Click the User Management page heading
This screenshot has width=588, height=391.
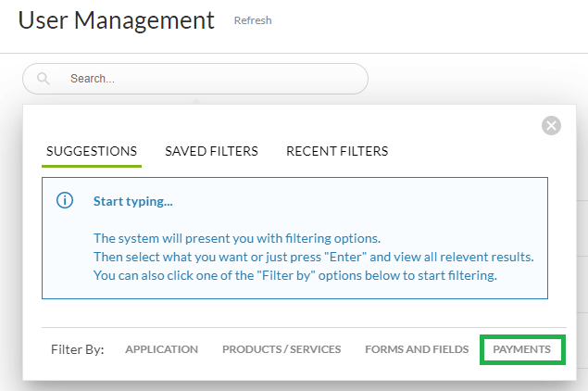116,19
